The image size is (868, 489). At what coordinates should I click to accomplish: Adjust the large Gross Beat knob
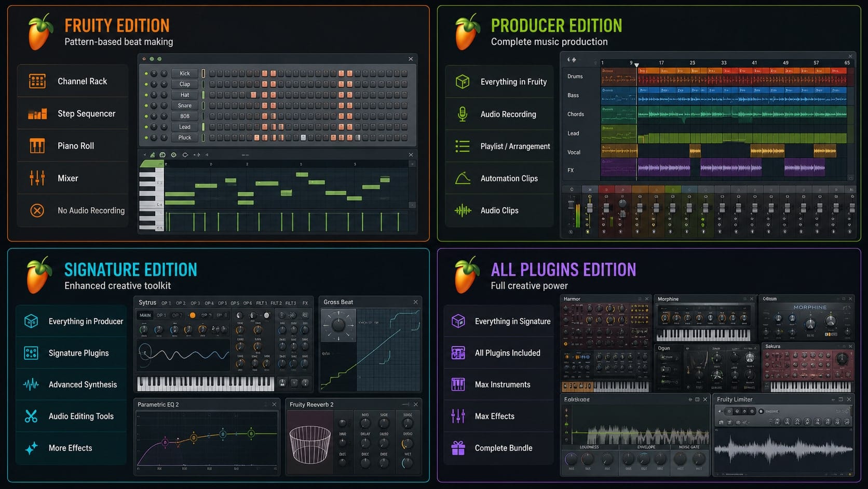[x=338, y=325]
